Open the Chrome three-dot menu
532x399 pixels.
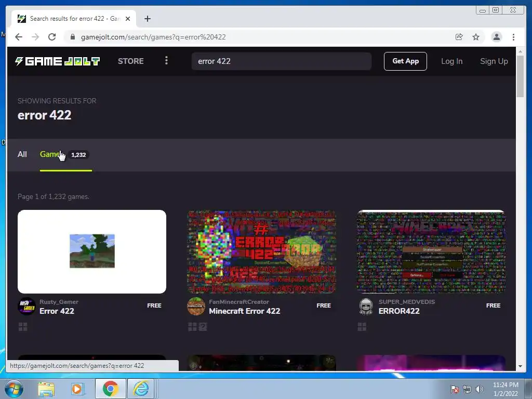(x=513, y=37)
